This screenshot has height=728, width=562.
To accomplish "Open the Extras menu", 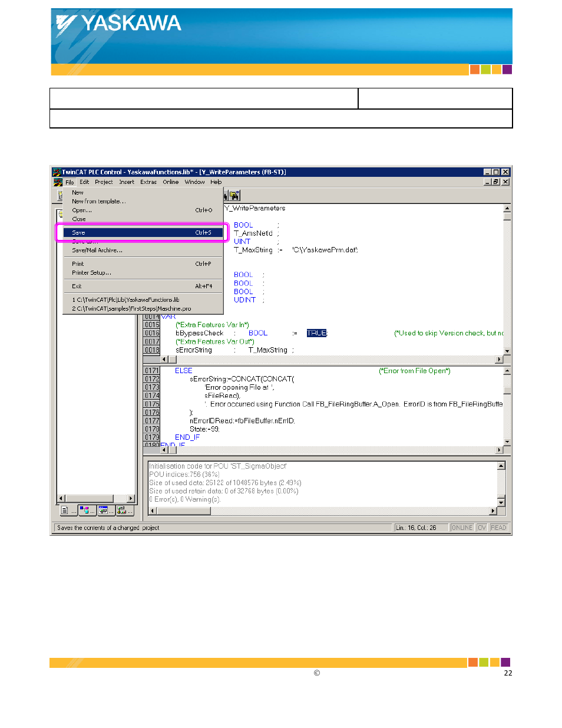I will pyautogui.click(x=148, y=182).
